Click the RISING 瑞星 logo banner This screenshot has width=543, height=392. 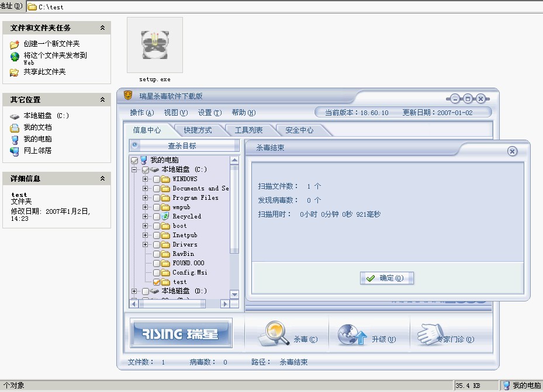(x=181, y=333)
